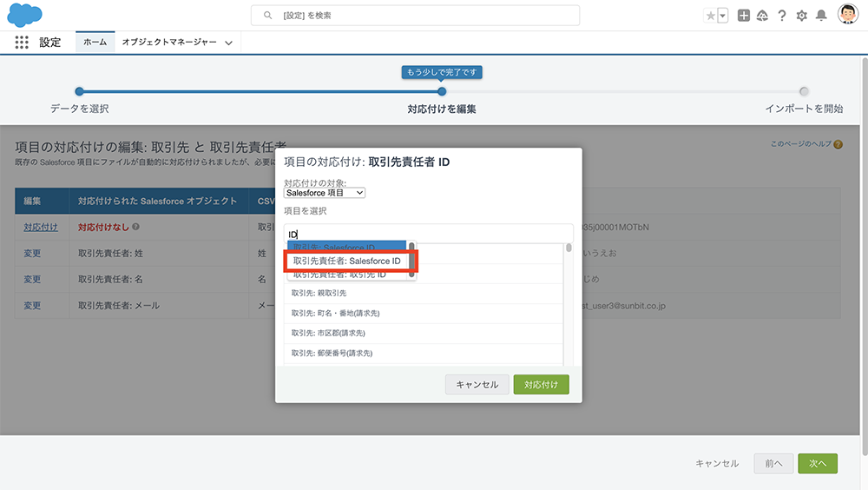
Task: Open the setup gear icon
Action: click(x=801, y=16)
